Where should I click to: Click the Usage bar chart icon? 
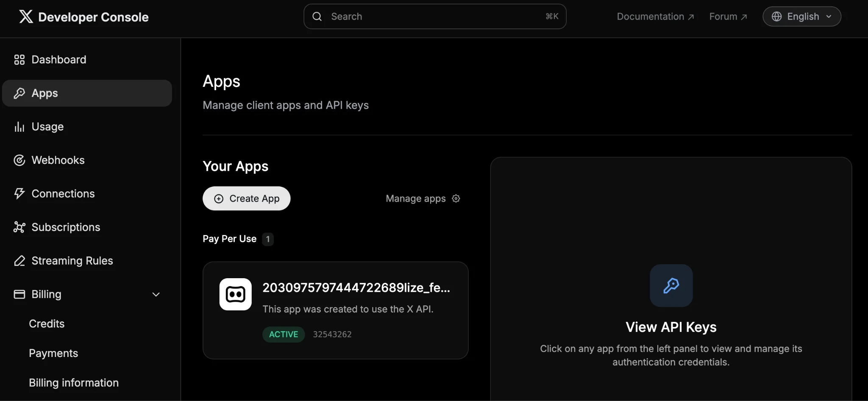coord(19,127)
